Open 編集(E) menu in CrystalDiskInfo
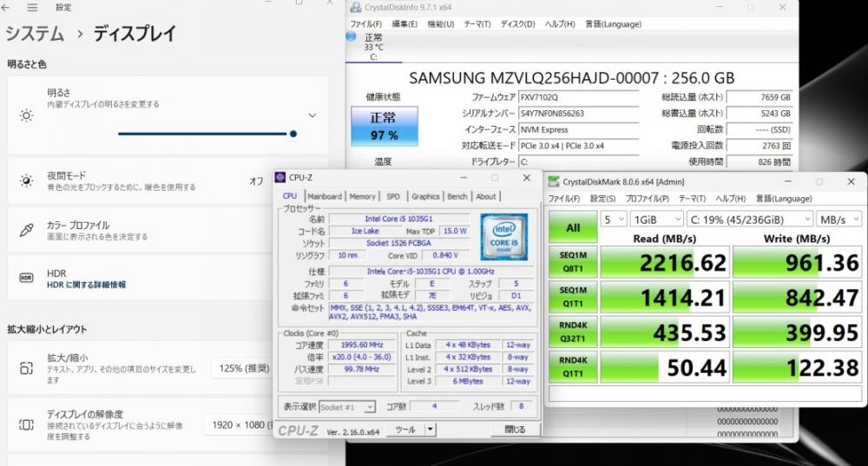This screenshot has height=466, width=868. pyautogui.click(x=404, y=24)
